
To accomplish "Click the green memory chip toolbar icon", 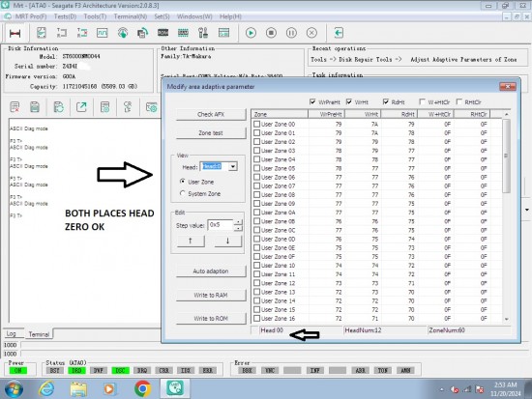I will click(183, 33).
